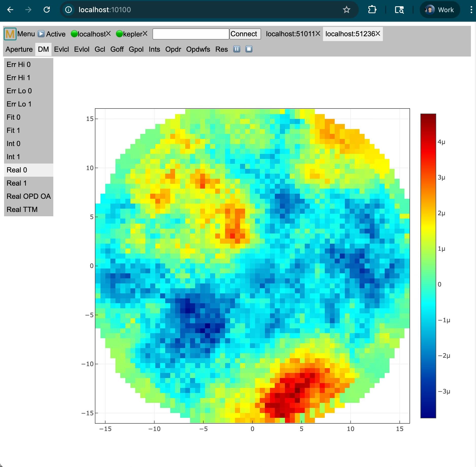Bookmark this page with the star icon

point(346,10)
